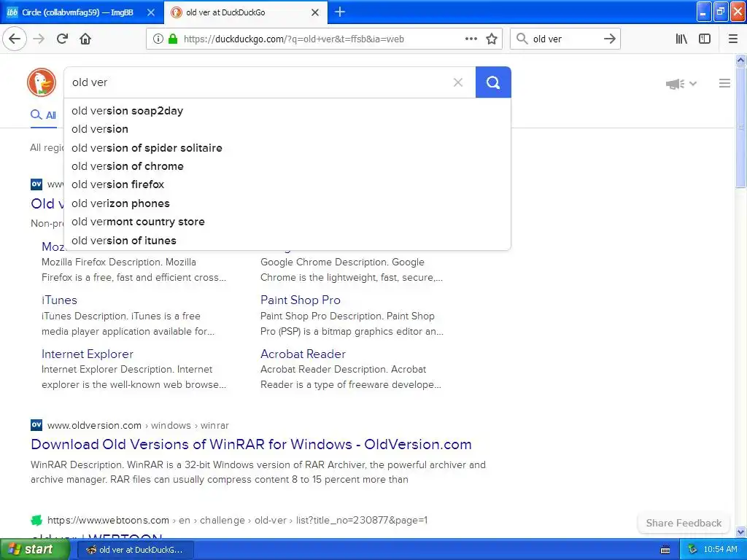Click the browser forward arrow
The width and height of the screenshot is (747, 560).
pyautogui.click(x=39, y=39)
